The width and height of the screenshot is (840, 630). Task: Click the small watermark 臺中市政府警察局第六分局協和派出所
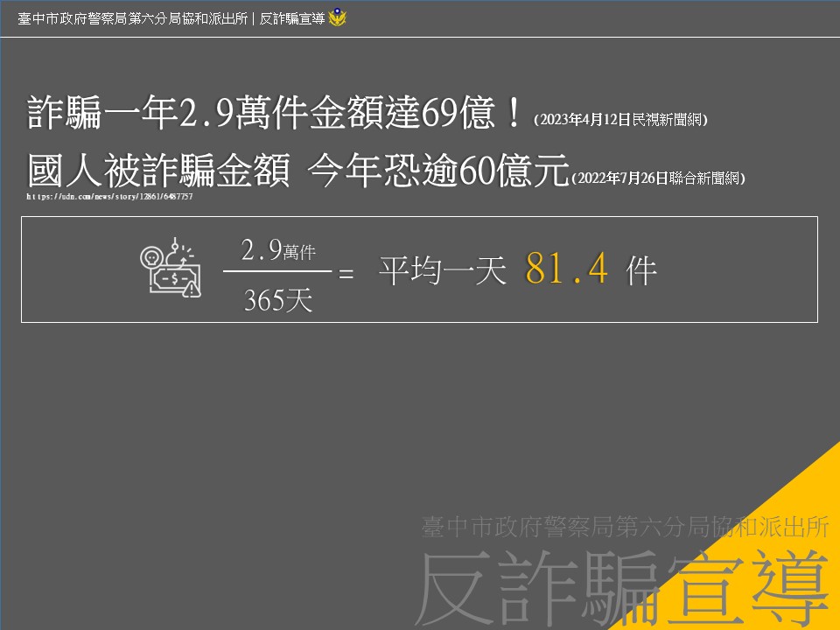(x=625, y=526)
